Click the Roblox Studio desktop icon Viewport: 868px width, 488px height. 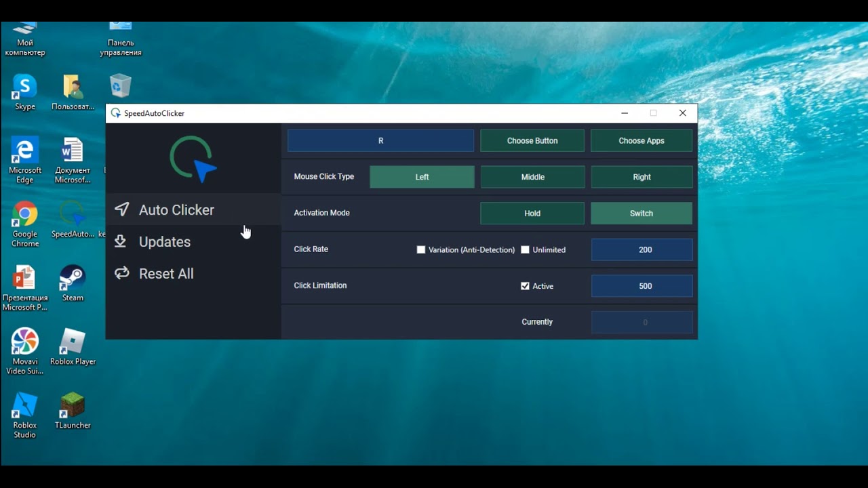click(x=24, y=406)
